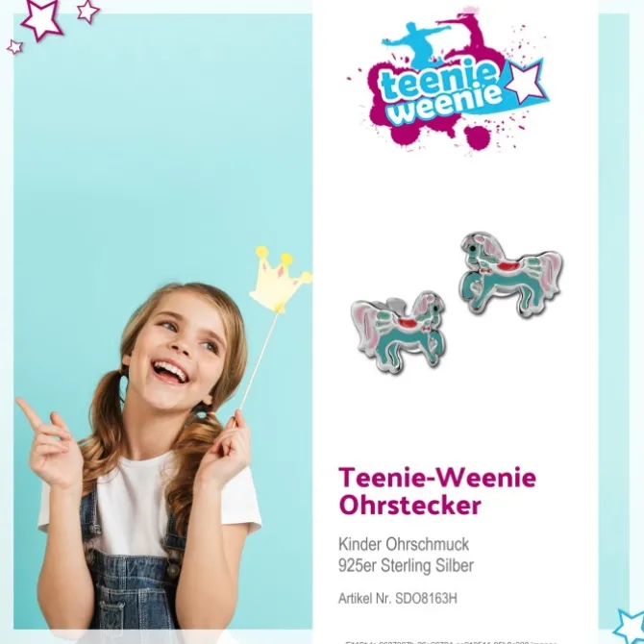Click the wooden stick holding crown
This screenshot has width=644, height=644.
(x=259, y=363)
